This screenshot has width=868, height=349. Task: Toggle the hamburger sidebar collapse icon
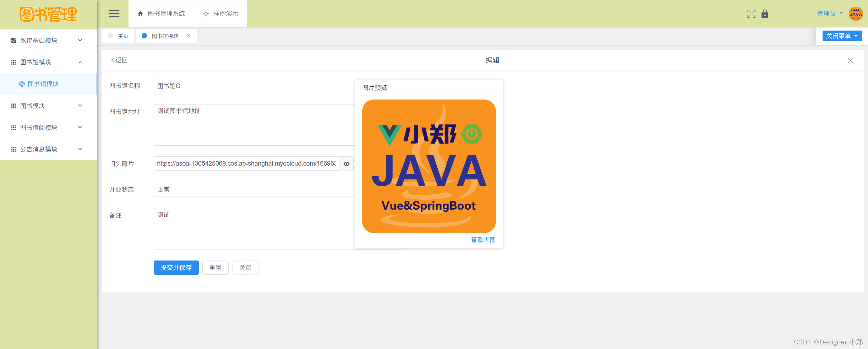click(114, 14)
